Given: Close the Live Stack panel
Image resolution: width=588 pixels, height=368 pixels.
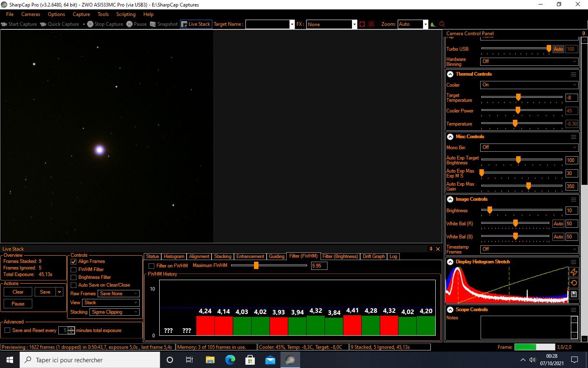Looking at the screenshot, I should click(x=438, y=249).
